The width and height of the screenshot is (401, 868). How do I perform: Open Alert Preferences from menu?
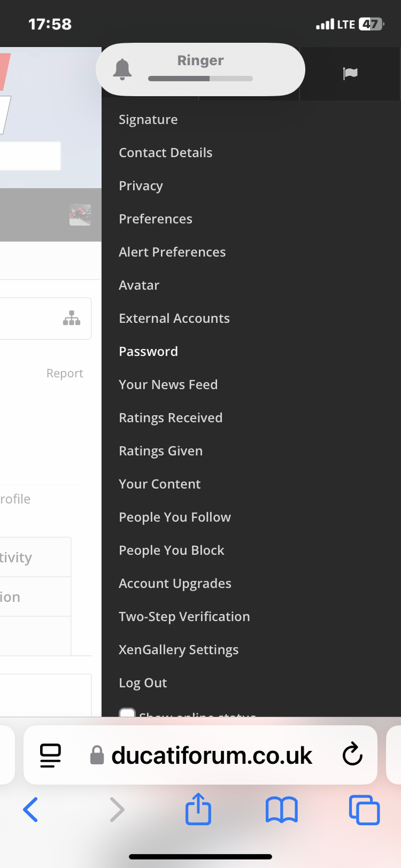tap(172, 252)
